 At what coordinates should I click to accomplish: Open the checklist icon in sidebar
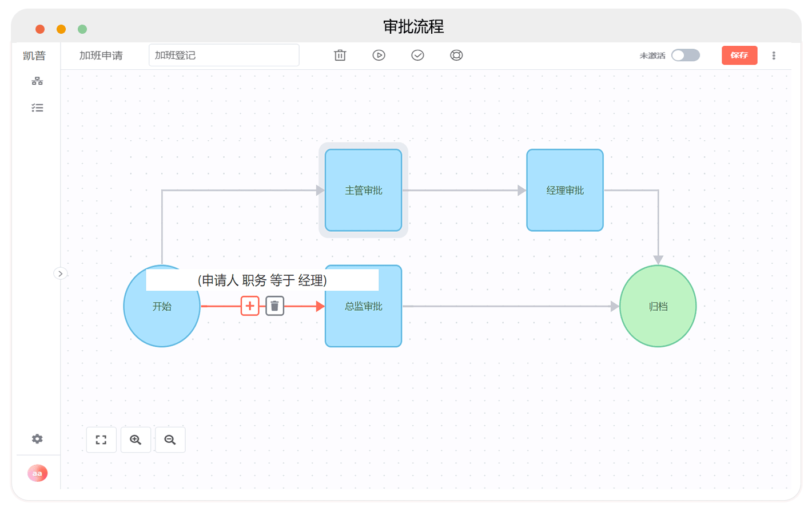tap(37, 108)
